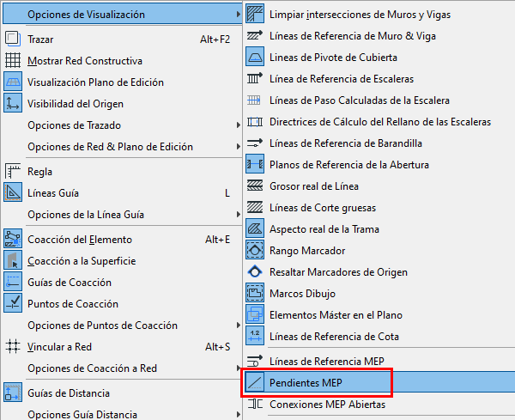The height and width of the screenshot is (420, 515).
Task: Click the Conexiones MEP Abiertas icon
Action: [255, 404]
